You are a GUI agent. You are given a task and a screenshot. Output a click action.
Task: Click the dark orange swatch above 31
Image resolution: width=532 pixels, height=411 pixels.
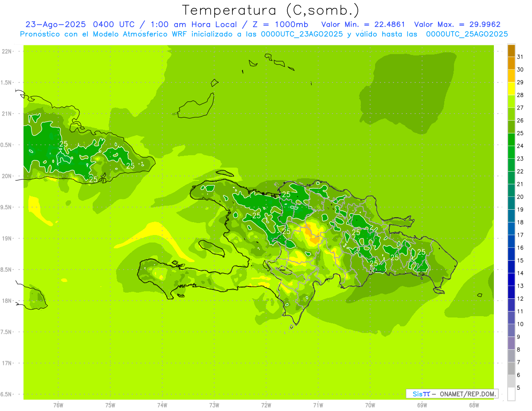pos(511,51)
